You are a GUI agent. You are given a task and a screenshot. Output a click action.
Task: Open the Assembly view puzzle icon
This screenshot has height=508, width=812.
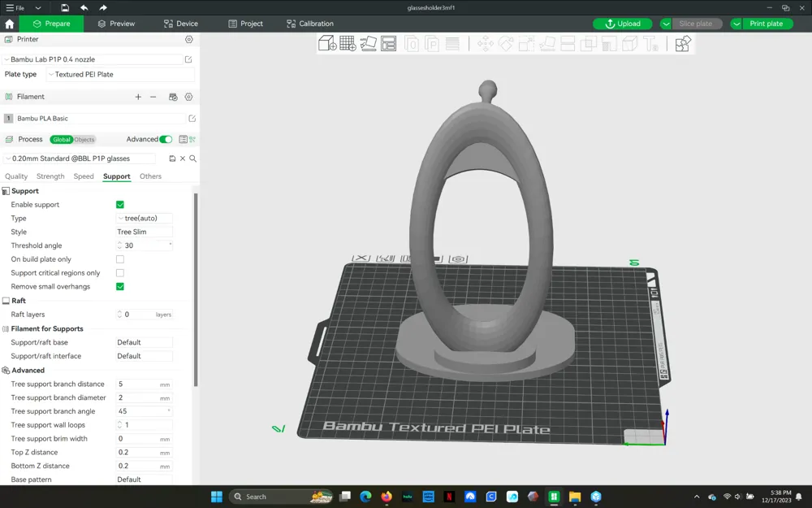point(683,44)
